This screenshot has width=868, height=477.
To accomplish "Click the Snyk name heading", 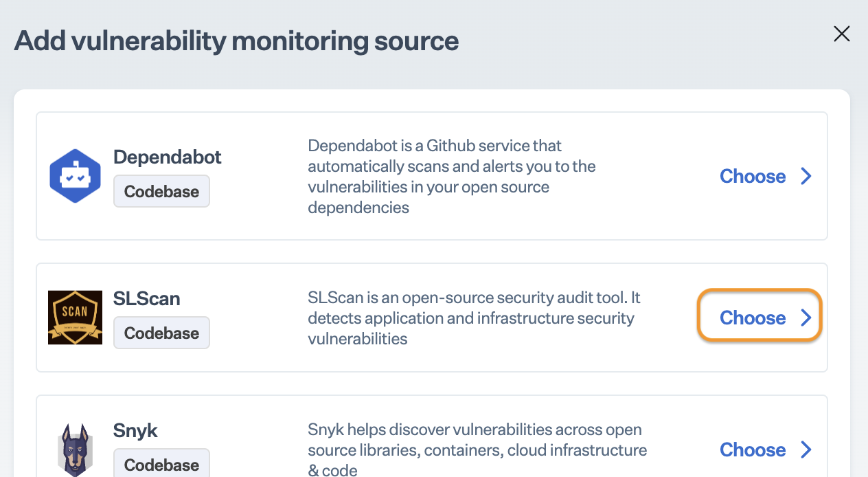I will [x=135, y=431].
